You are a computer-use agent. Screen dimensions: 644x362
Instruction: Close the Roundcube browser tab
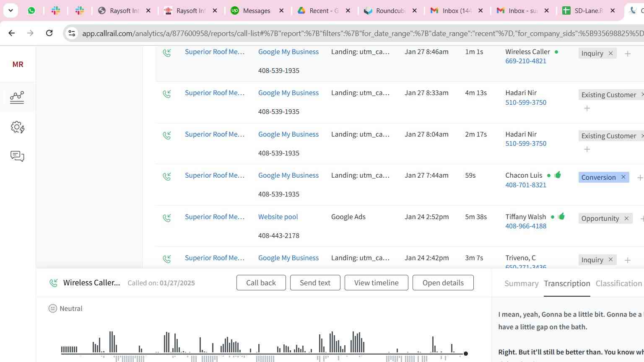pos(415,10)
